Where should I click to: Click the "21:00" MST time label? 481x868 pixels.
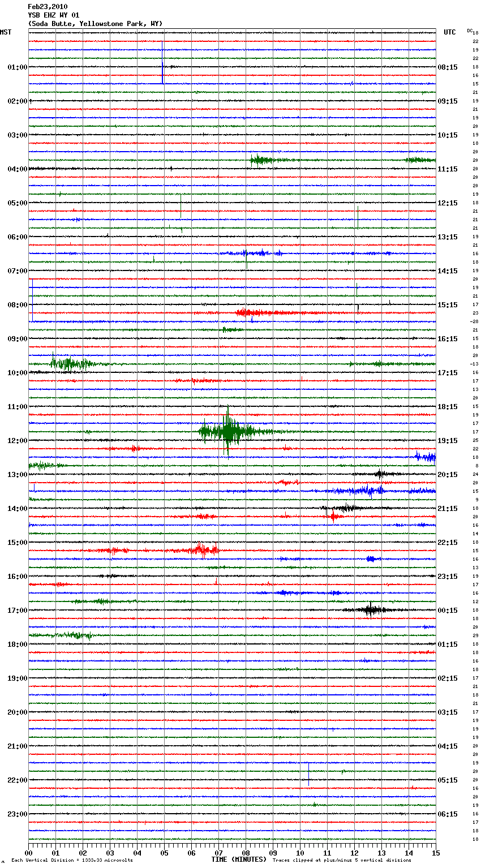(18, 746)
